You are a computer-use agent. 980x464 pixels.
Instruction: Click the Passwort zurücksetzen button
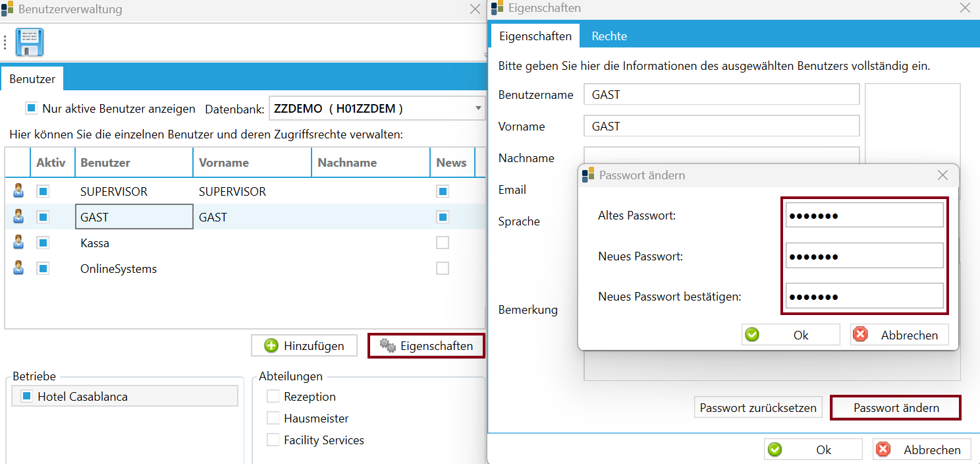pyautogui.click(x=757, y=408)
